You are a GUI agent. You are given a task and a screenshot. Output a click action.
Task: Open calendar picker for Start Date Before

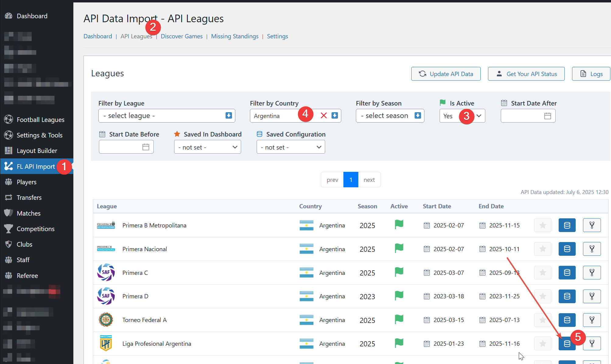click(x=146, y=147)
